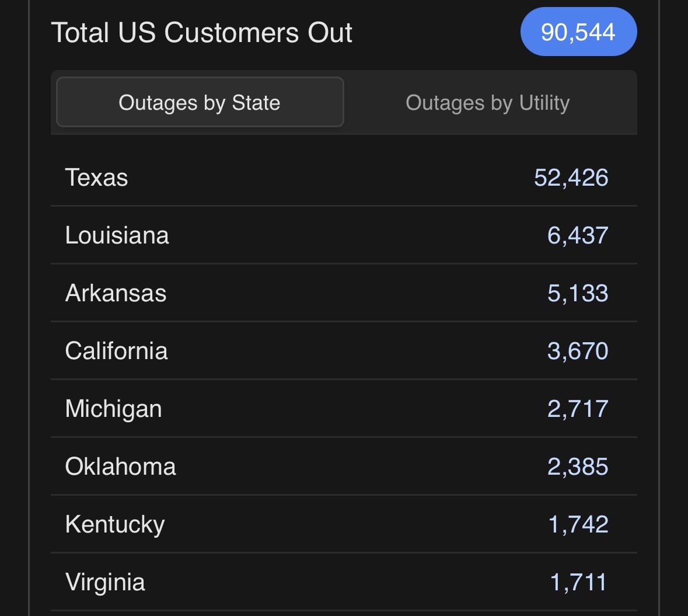
Task: Choose Arkansas from the state list
Action: pos(116,293)
